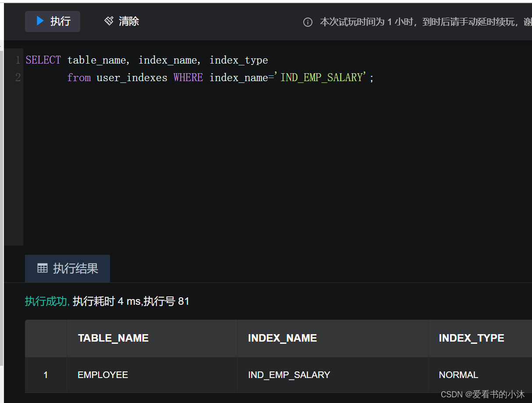Click the trial time notice text

point(426,22)
